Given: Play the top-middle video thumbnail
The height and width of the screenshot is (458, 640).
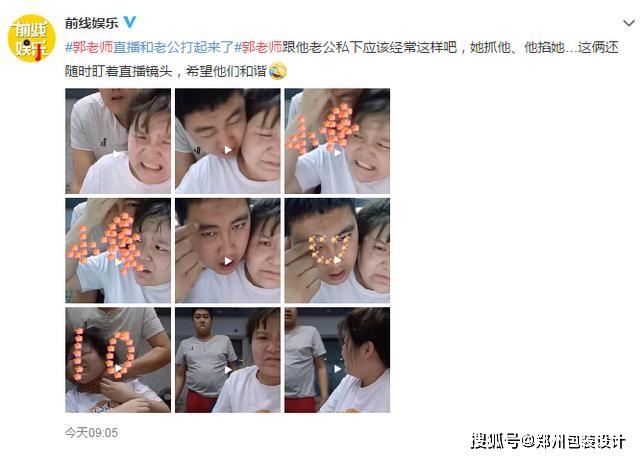Looking at the screenshot, I should coord(228,141).
